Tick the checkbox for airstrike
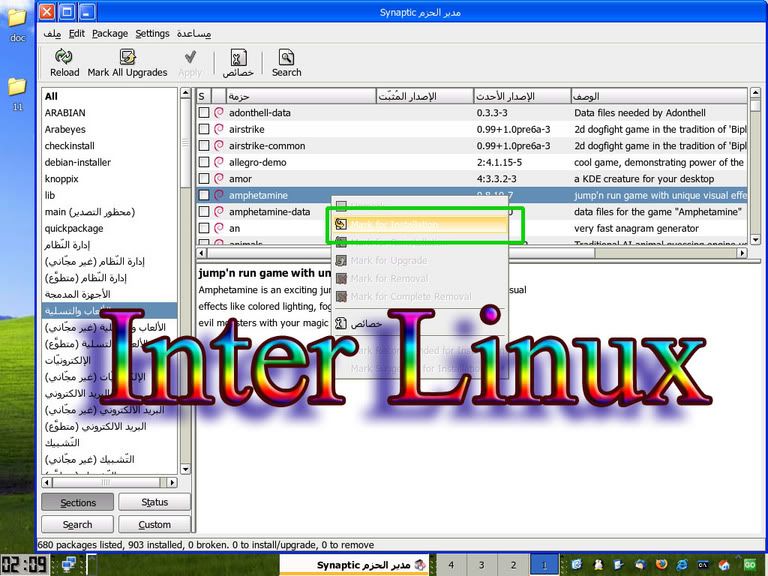Screen dimensions: 768x576 tap(204, 129)
